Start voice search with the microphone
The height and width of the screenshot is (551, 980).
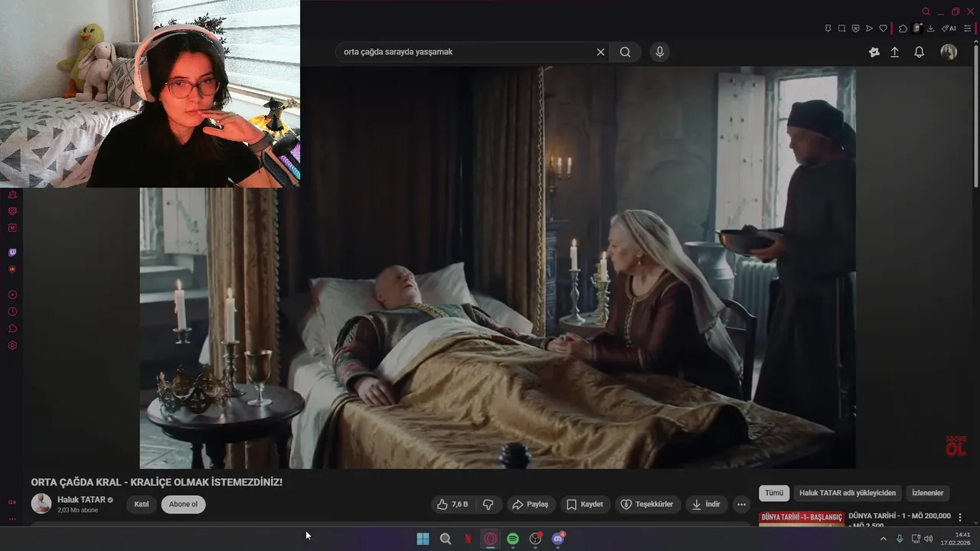coord(659,52)
